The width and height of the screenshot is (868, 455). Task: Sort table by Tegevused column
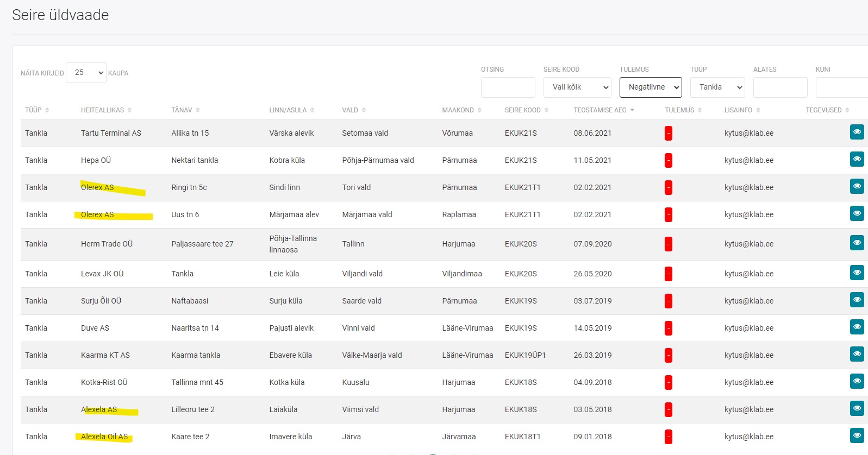coord(827,110)
